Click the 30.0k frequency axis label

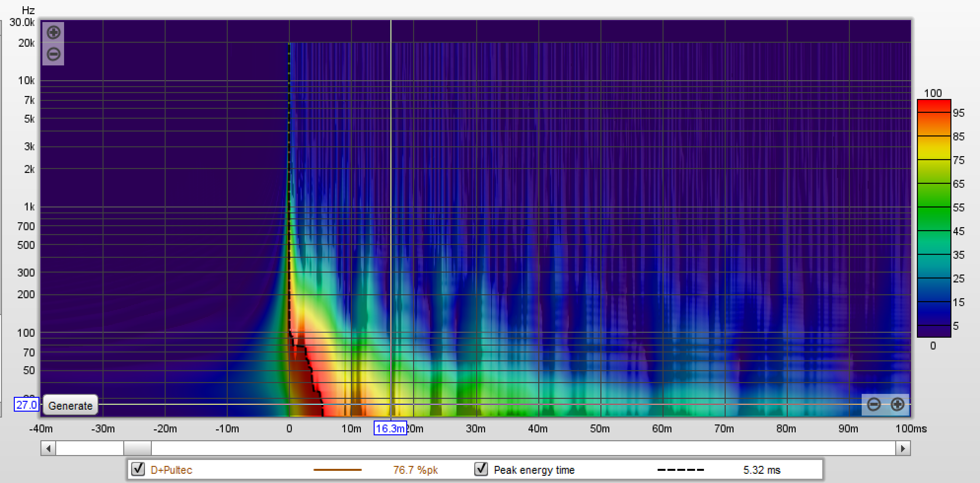pos(22,22)
